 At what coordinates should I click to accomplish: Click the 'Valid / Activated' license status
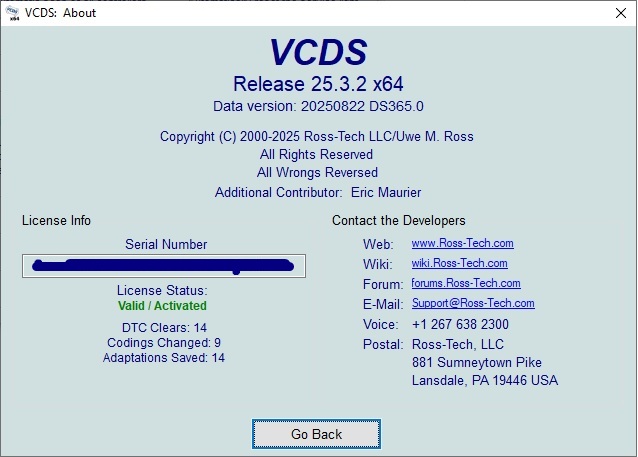tap(162, 306)
